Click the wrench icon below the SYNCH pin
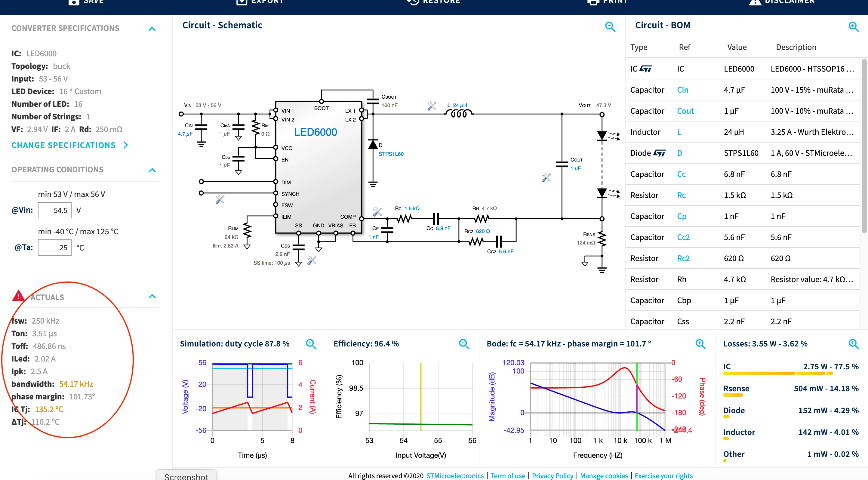The image size is (868, 480). tap(220, 199)
